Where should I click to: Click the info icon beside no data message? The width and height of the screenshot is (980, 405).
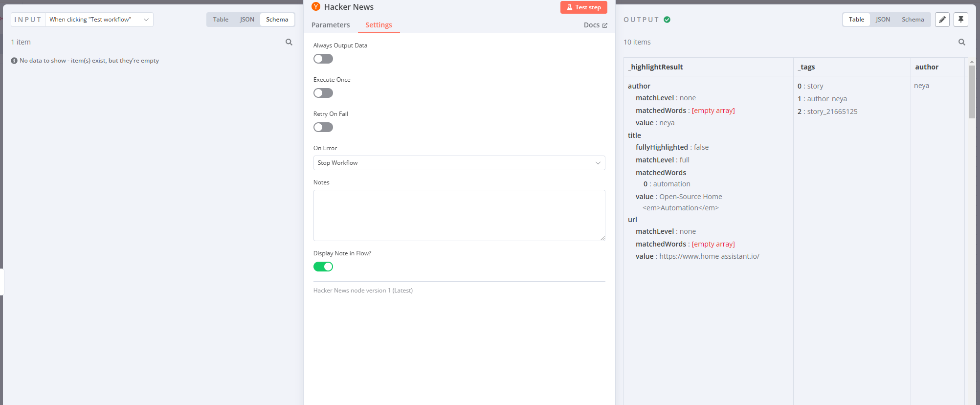[x=14, y=61]
